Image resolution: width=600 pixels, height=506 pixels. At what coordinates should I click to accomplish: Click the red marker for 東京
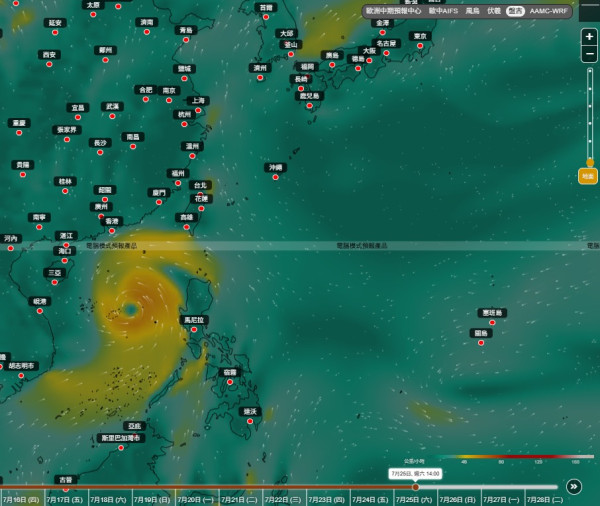tap(420, 46)
